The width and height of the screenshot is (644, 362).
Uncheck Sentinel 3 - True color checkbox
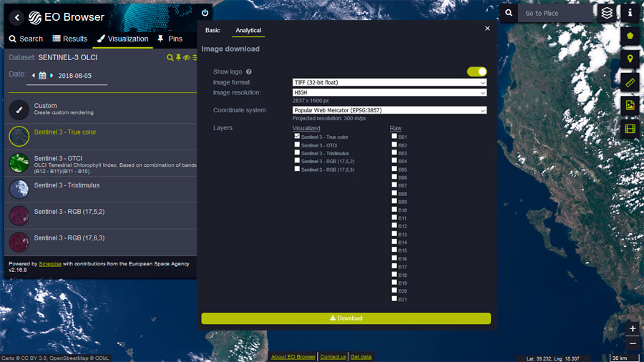297,136
